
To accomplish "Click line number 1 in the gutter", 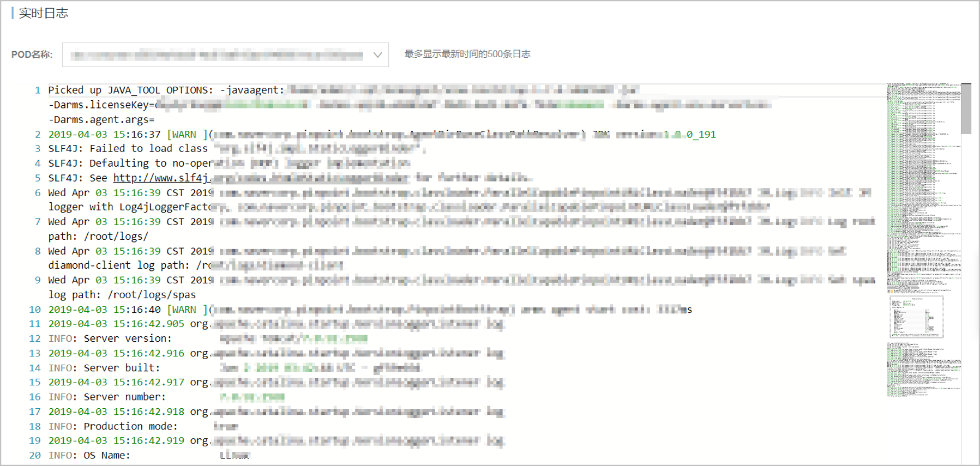I will (x=38, y=90).
